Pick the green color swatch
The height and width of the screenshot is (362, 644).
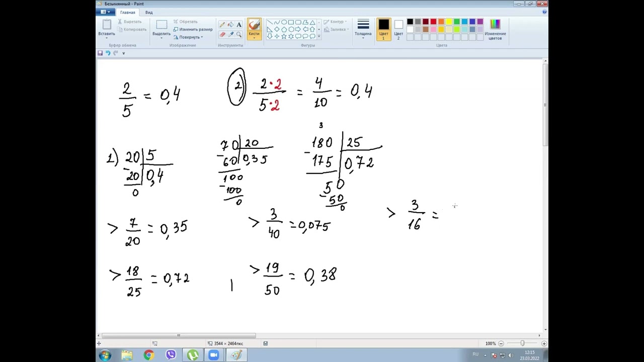pos(457,22)
